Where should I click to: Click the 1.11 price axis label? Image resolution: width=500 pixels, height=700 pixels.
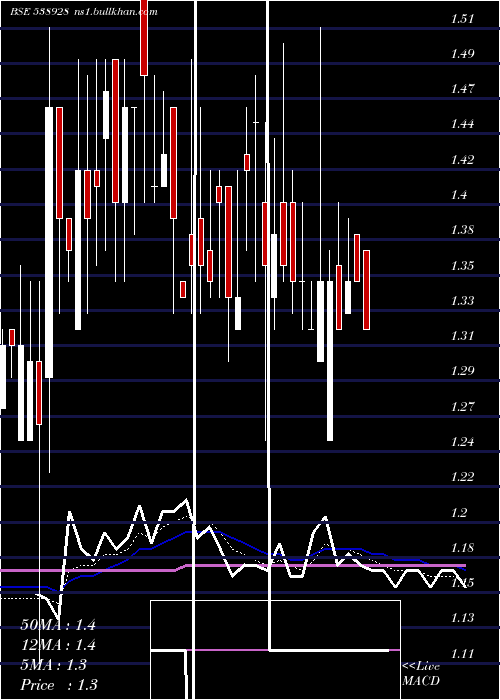point(462,654)
